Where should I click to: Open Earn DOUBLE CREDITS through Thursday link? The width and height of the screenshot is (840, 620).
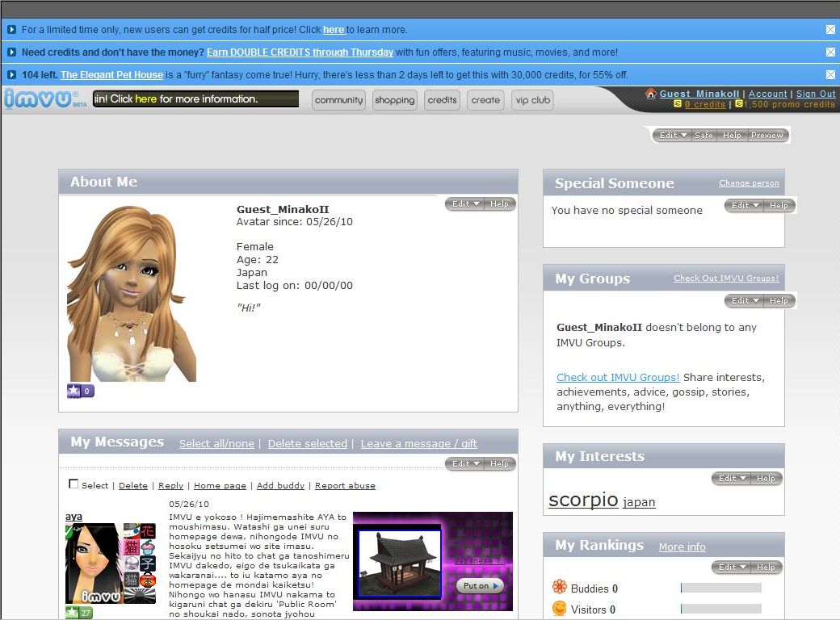(300, 52)
